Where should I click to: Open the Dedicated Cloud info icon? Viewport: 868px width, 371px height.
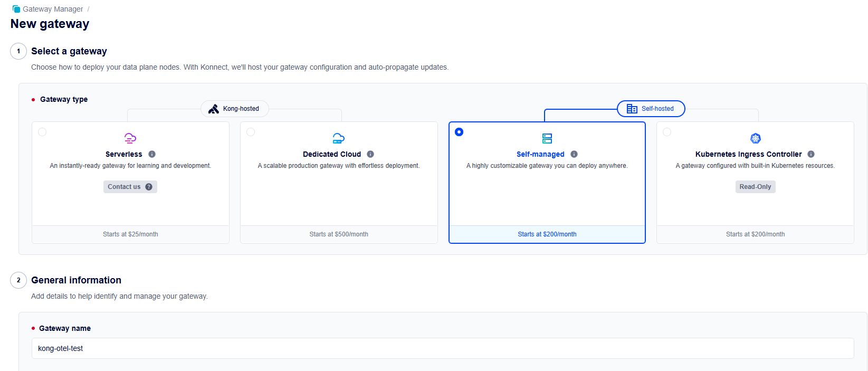tap(370, 154)
